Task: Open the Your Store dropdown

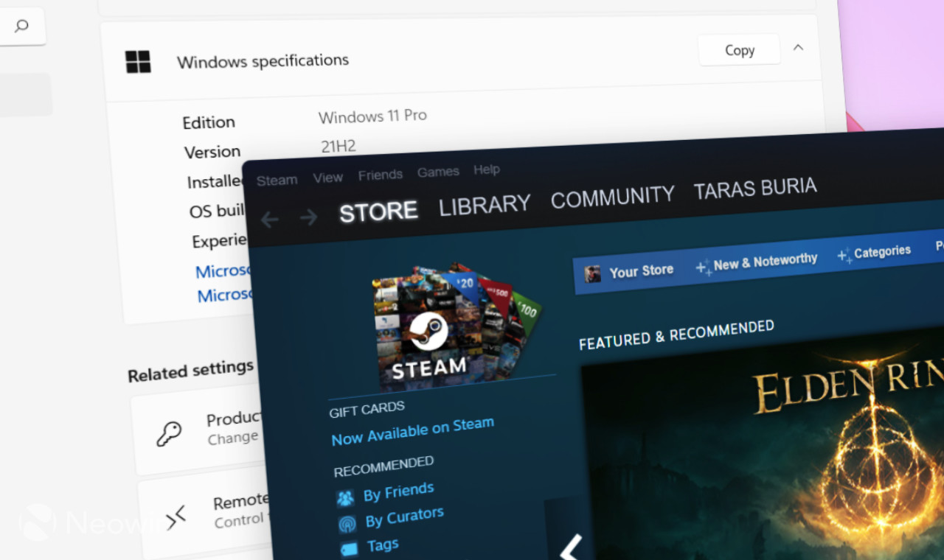Action: click(x=630, y=272)
